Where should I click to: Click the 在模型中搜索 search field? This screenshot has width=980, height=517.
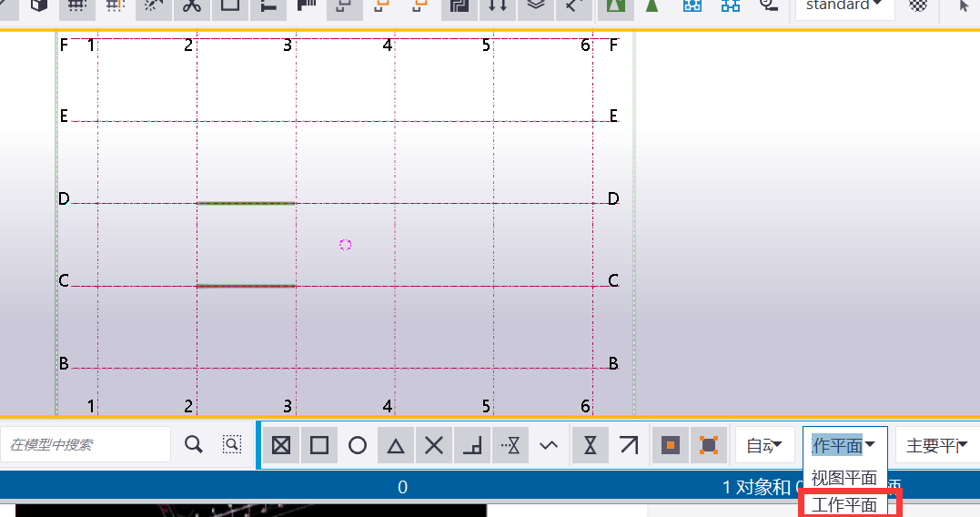[85, 444]
